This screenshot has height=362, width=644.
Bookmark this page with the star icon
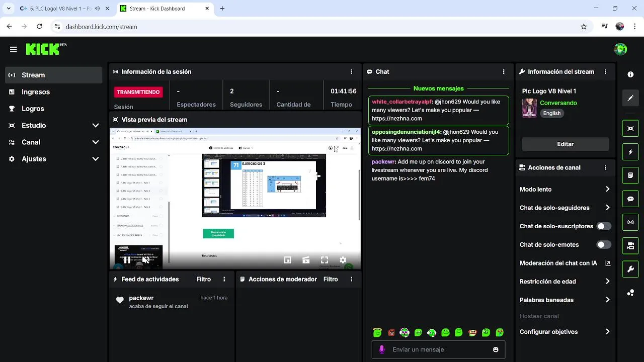point(584,27)
